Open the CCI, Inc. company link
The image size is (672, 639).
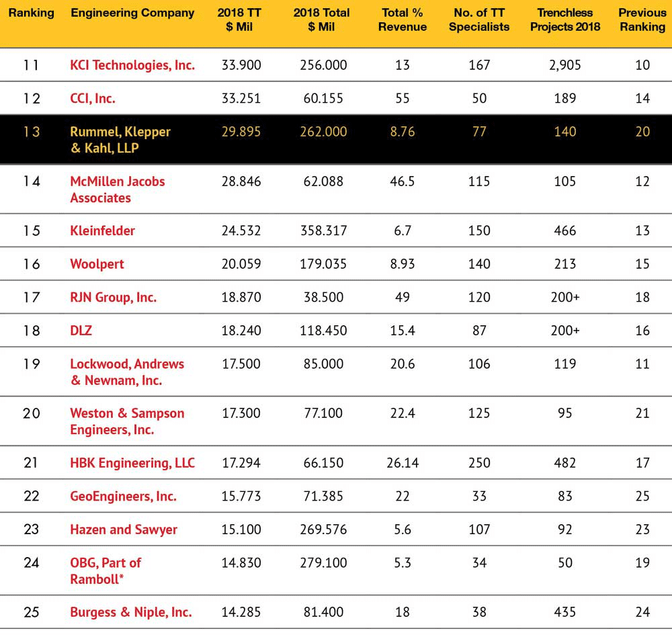pos(93,99)
